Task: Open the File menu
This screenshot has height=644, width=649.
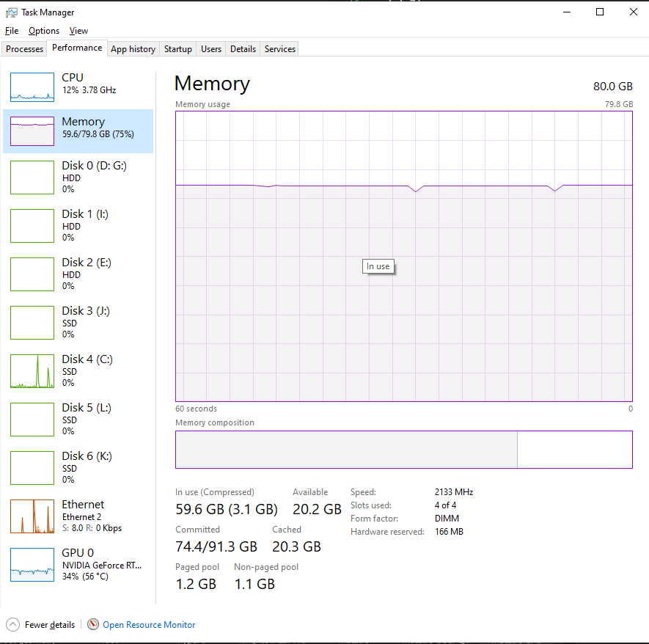Action: point(12,31)
